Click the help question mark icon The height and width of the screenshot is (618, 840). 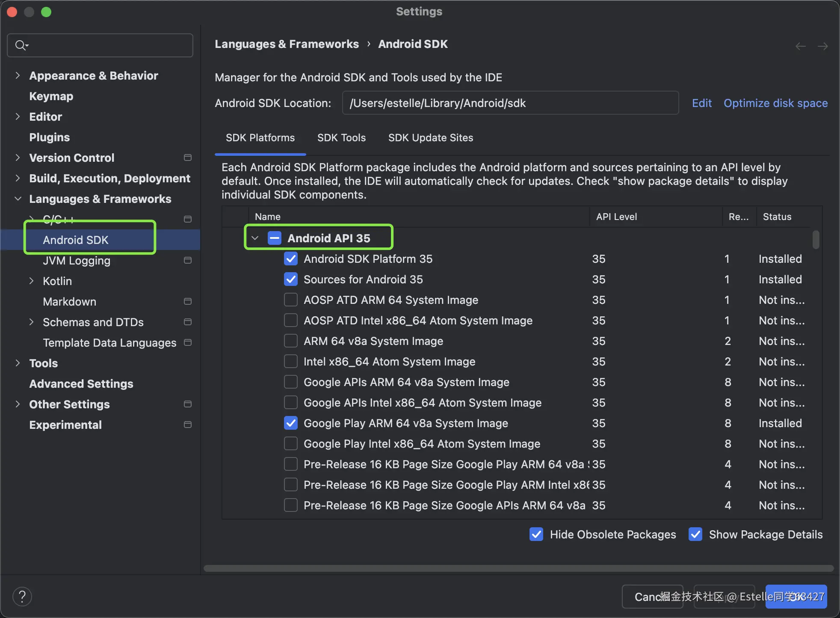pyautogui.click(x=22, y=596)
